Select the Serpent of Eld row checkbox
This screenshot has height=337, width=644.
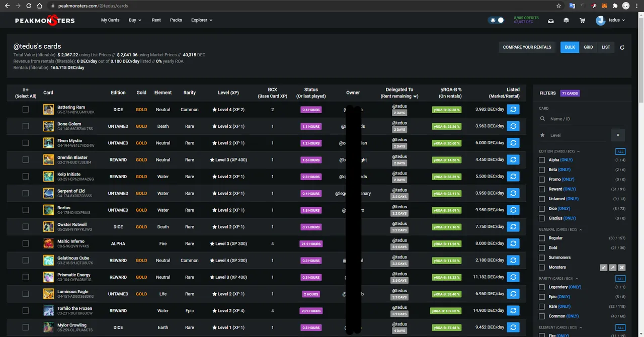pos(26,193)
